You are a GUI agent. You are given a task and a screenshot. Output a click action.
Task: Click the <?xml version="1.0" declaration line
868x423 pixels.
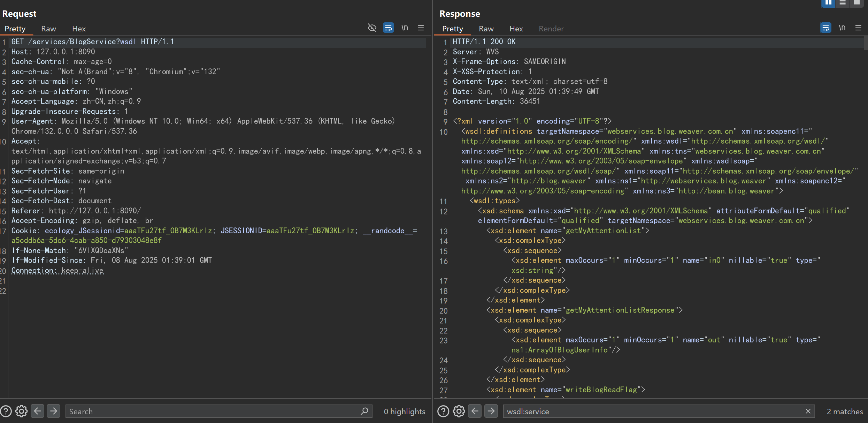(532, 121)
